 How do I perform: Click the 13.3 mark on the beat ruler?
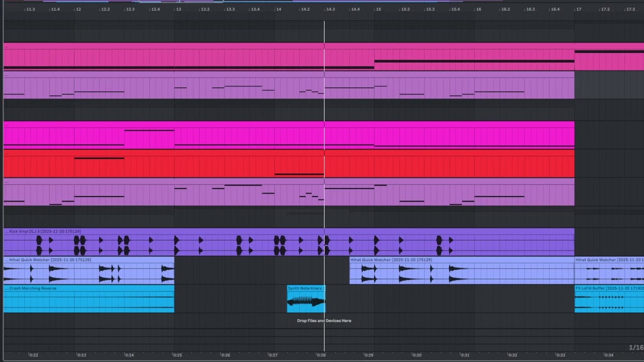click(x=230, y=9)
